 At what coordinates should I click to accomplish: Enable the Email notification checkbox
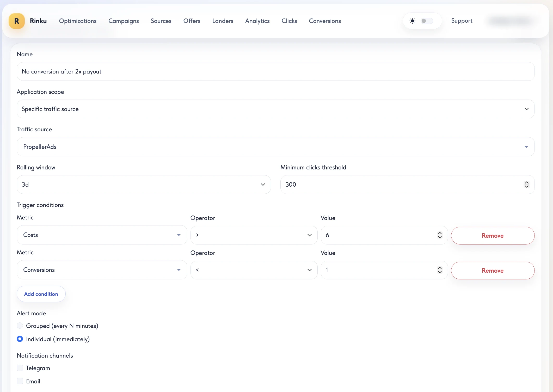(x=20, y=381)
